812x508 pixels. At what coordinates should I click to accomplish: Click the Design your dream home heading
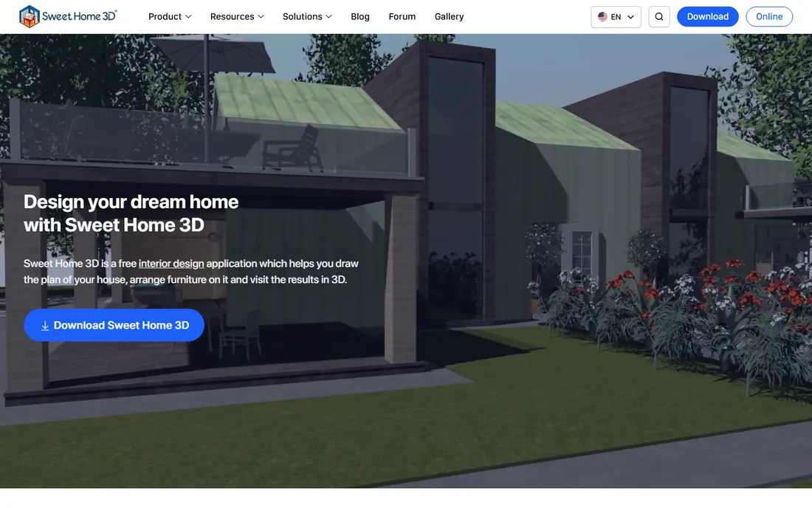(x=131, y=213)
